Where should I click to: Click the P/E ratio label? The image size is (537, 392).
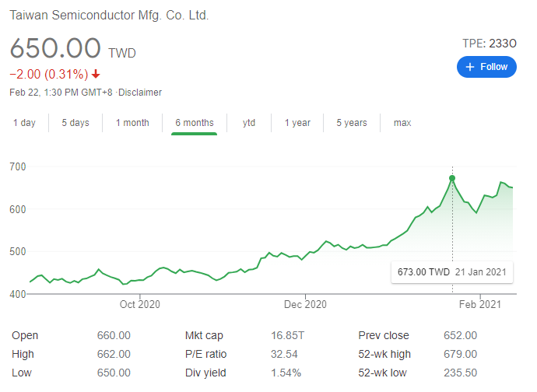coord(205,354)
